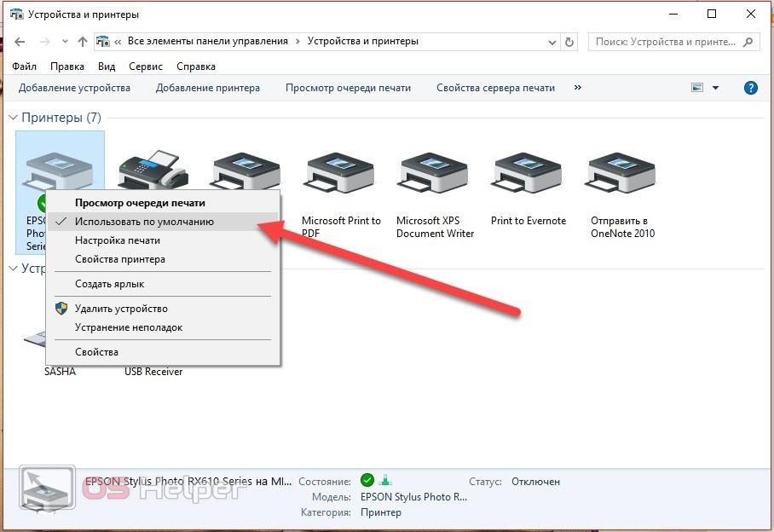Click printer name in the details pane
Viewport: 774px width, 532px height.
coord(188,481)
